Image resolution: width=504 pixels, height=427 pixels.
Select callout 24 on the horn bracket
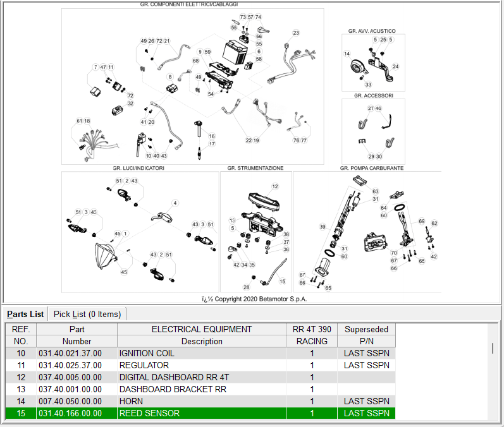[x=396, y=66]
